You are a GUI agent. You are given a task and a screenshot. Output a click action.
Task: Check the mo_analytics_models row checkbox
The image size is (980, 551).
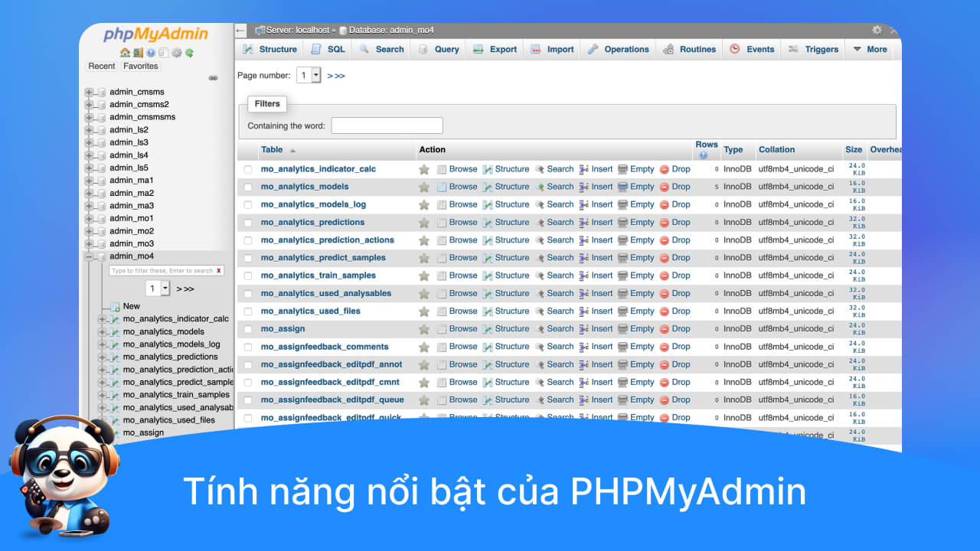point(247,187)
